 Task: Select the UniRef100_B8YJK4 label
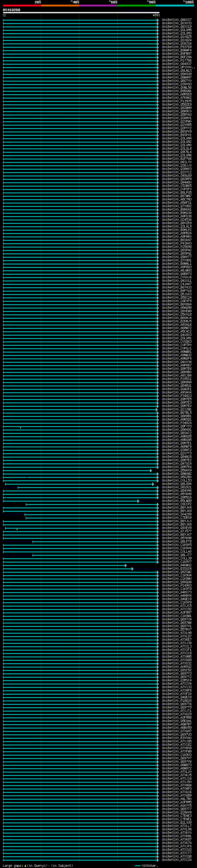177,507
